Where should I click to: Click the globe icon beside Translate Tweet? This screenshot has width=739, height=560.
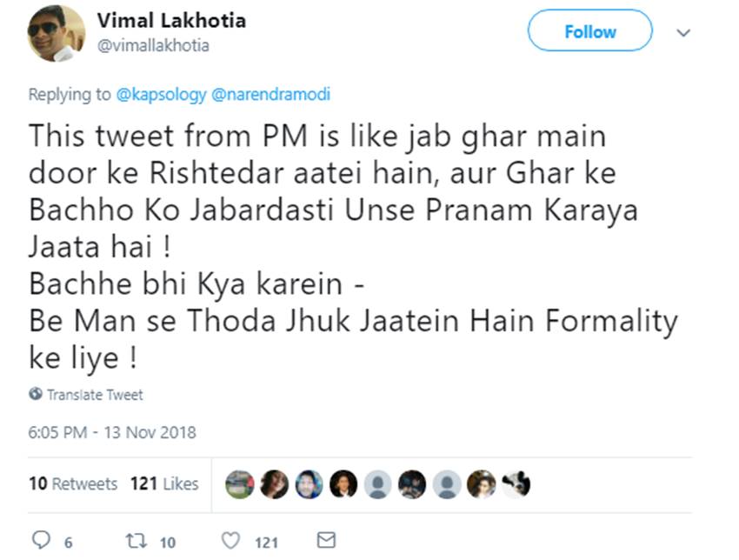coord(36,394)
